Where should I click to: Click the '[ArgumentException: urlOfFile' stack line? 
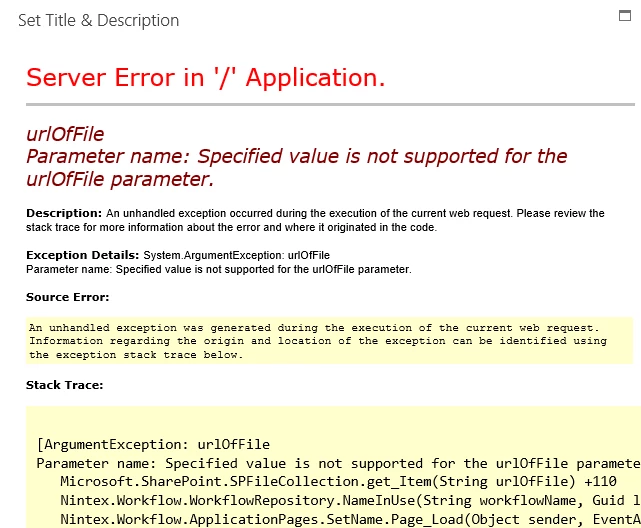point(153,444)
